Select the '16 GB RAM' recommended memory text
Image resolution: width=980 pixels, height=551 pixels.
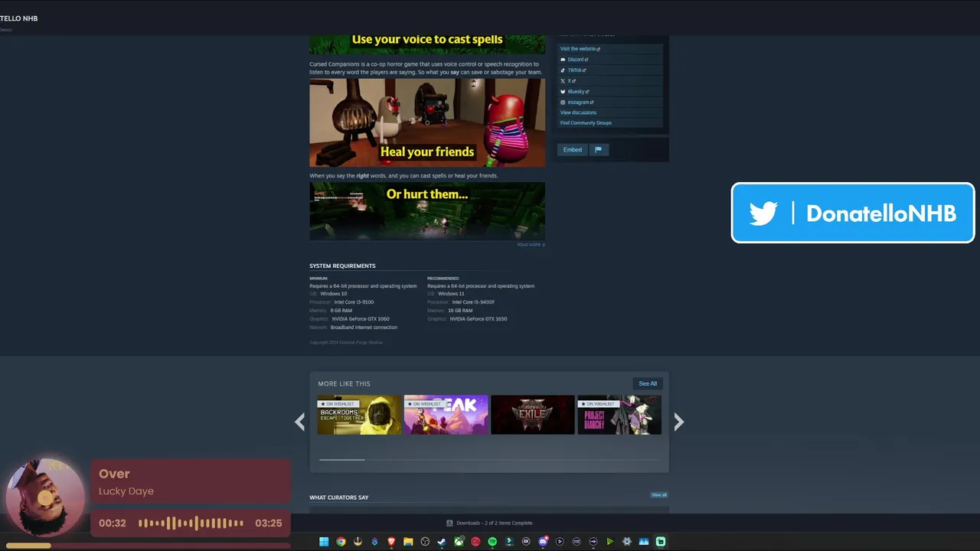point(461,311)
